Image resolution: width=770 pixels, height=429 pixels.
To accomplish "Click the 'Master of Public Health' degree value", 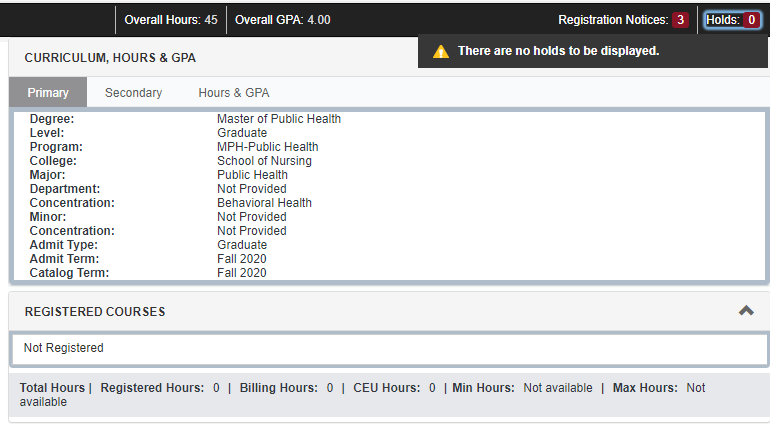I will pos(279,119).
